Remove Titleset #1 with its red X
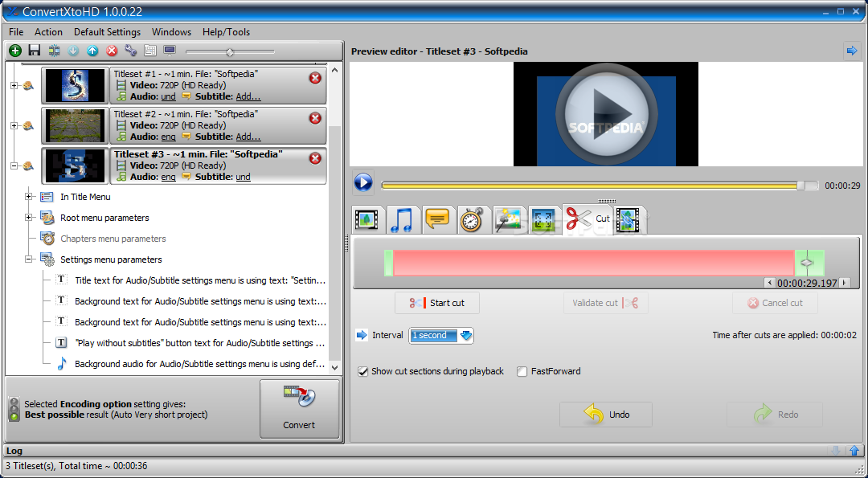Image resolution: width=868 pixels, height=478 pixels. (315, 78)
